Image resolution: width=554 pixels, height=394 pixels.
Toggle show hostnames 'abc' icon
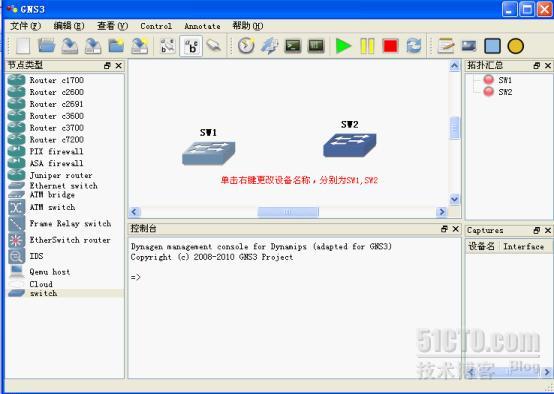[191, 46]
